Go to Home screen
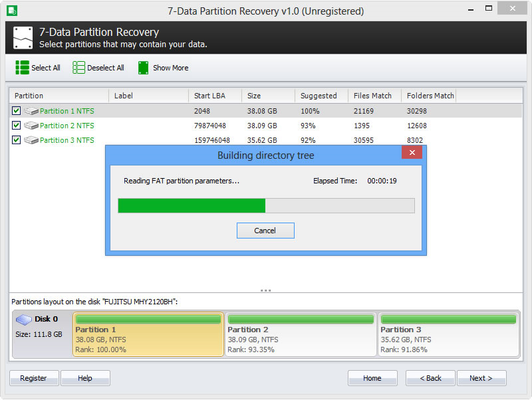This screenshot has width=532, height=400. (x=372, y=378)
